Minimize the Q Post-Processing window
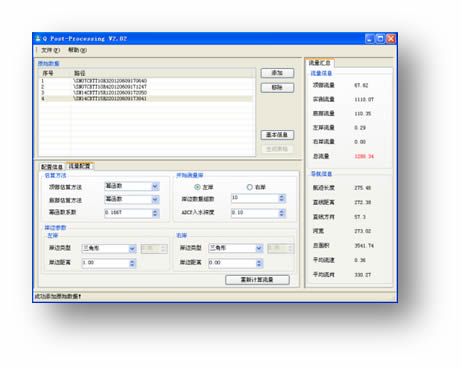Screen dimensions: 463x368 (x=370, y=39)
